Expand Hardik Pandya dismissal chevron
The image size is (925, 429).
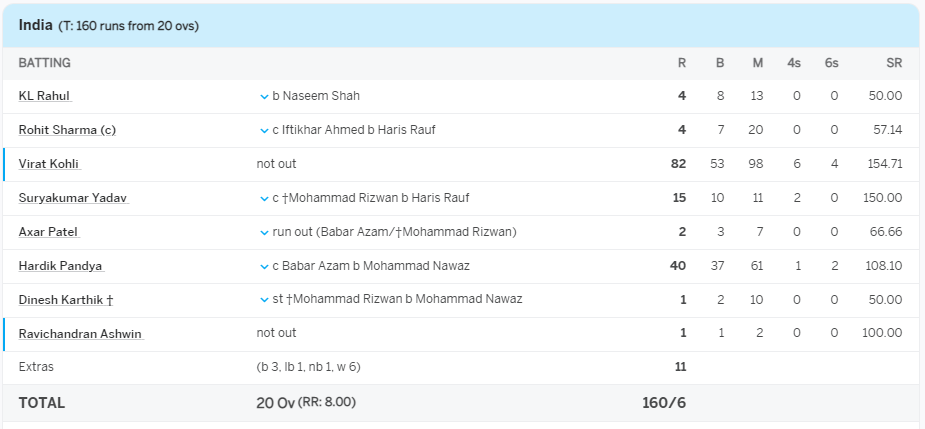[x=264, y=266]
